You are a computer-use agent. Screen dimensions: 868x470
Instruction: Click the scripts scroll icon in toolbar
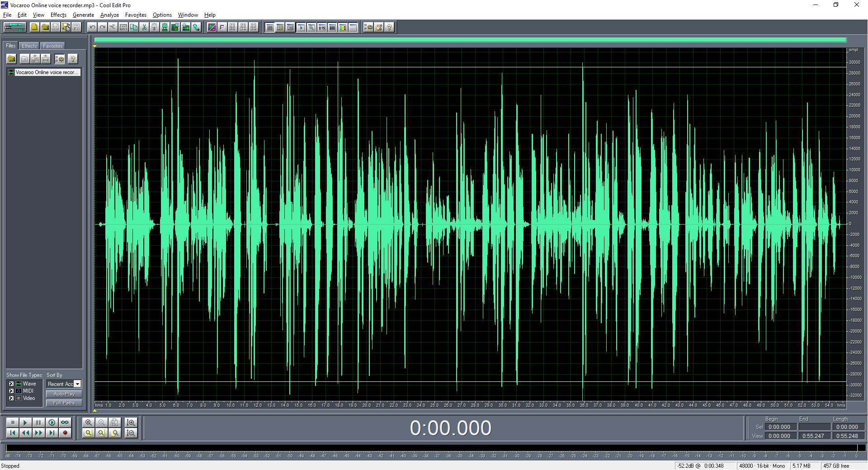[x=379, y=27]
